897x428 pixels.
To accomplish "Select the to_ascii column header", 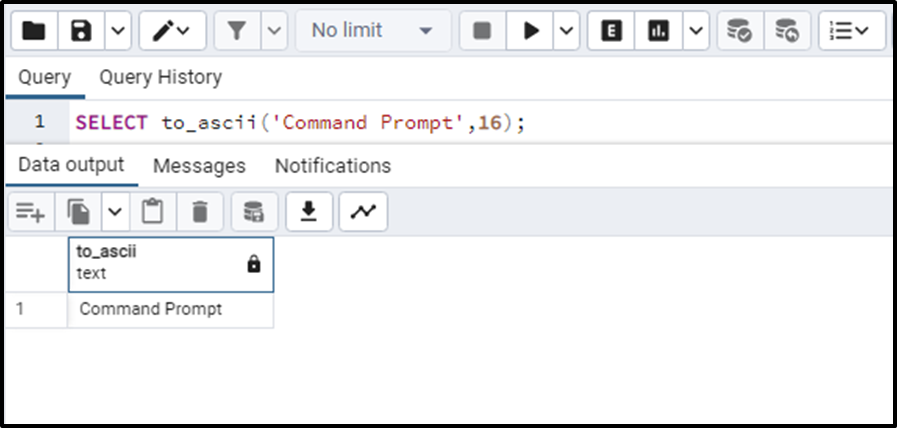I will pos(170,264).
